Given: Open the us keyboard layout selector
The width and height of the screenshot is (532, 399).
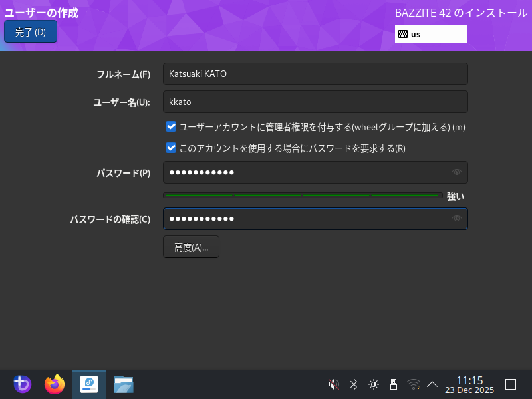Looking at the screenshot, I should [430, 34].
